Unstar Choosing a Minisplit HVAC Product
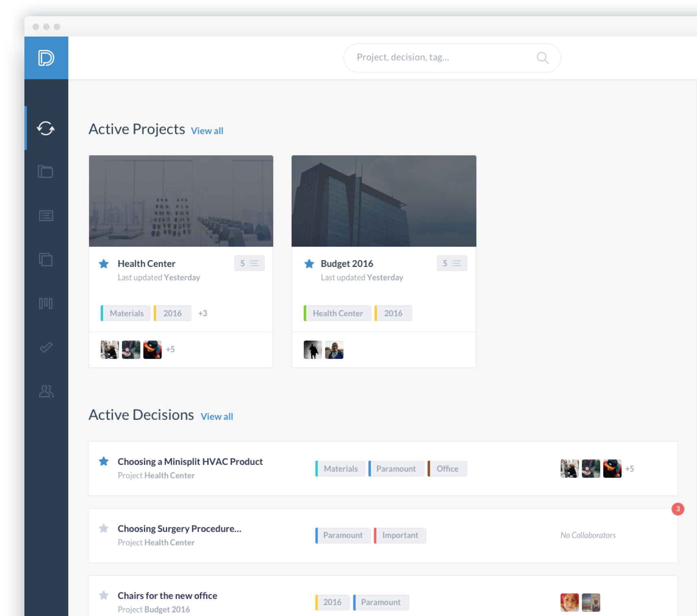 104,461
